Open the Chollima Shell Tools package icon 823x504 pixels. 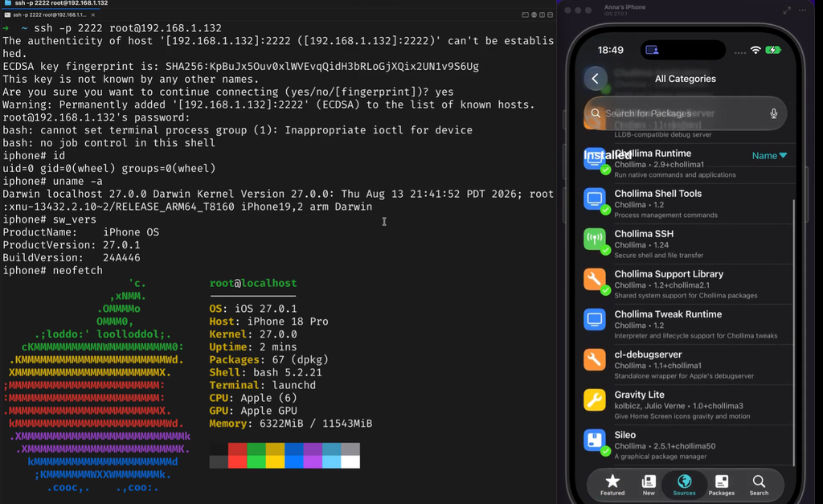pos(595,199)
